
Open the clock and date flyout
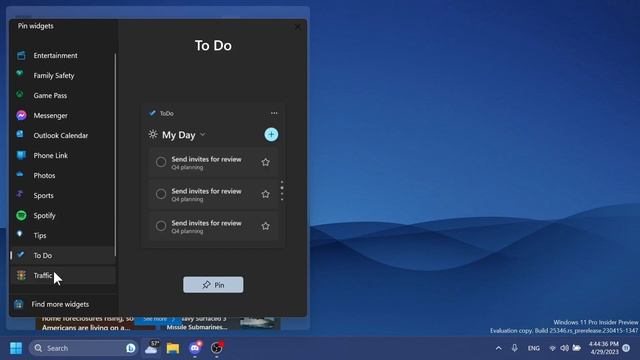[x=603, y=348]
